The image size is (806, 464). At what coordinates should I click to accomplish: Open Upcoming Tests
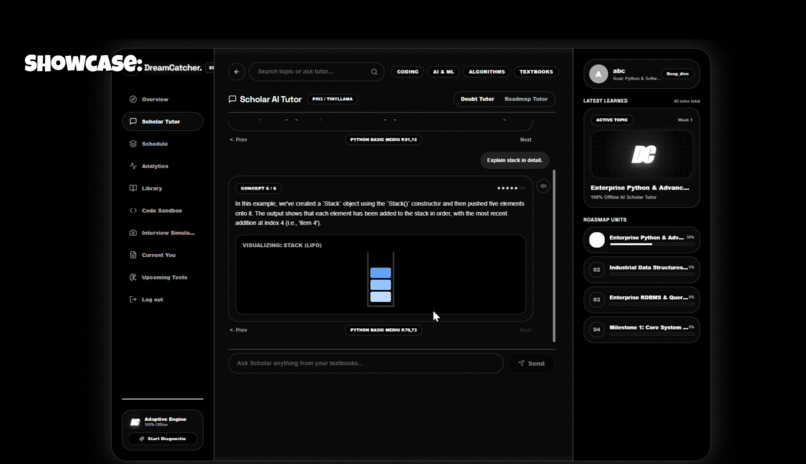(x=162, y=277)
